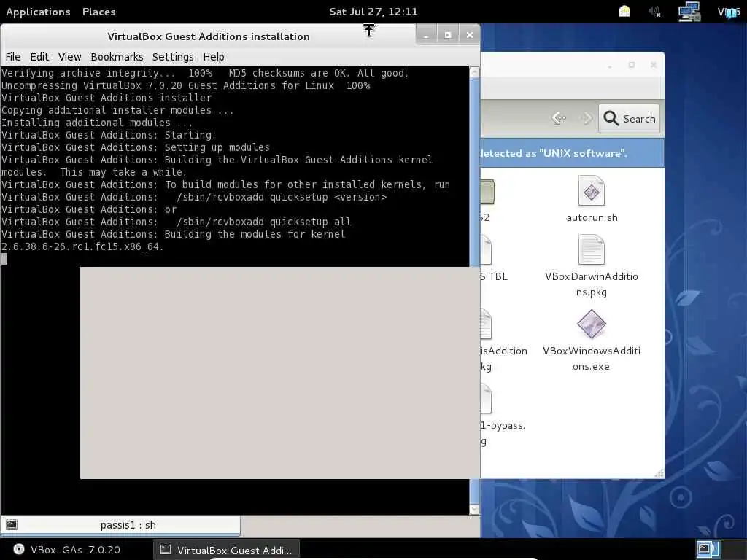The image size is (747, 560).
Task: Click the terminal icon on passis1 tab
Action: pos(12,525)
